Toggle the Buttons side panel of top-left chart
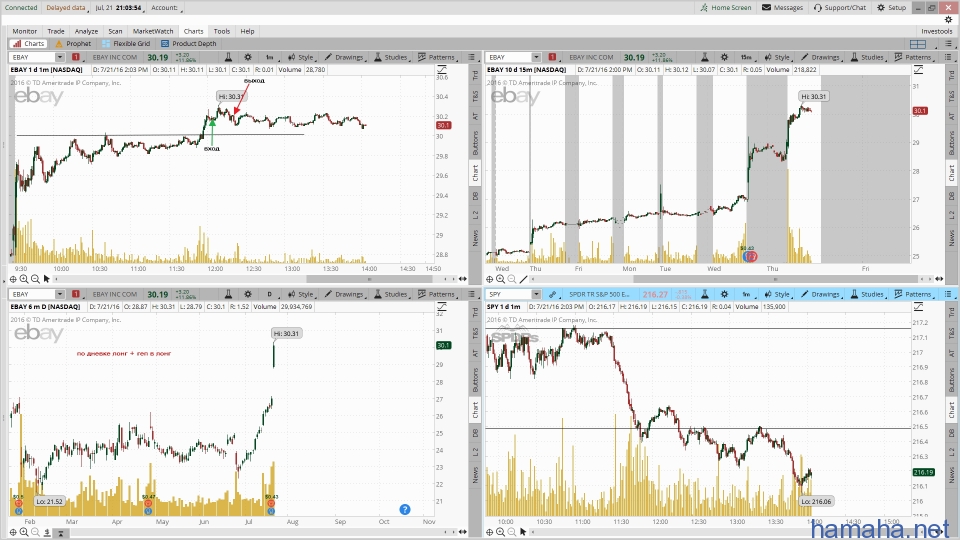 point(475,143)
